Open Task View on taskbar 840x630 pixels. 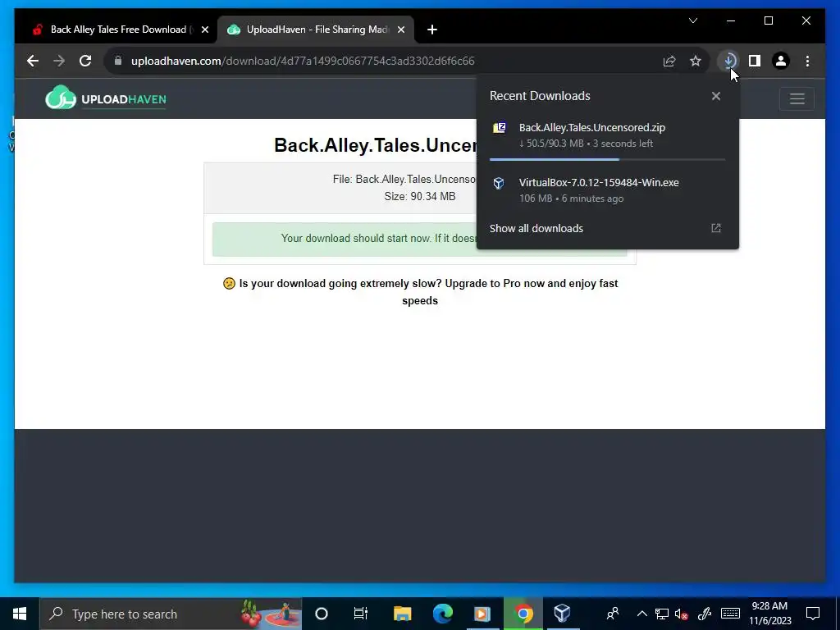[361, 614]
